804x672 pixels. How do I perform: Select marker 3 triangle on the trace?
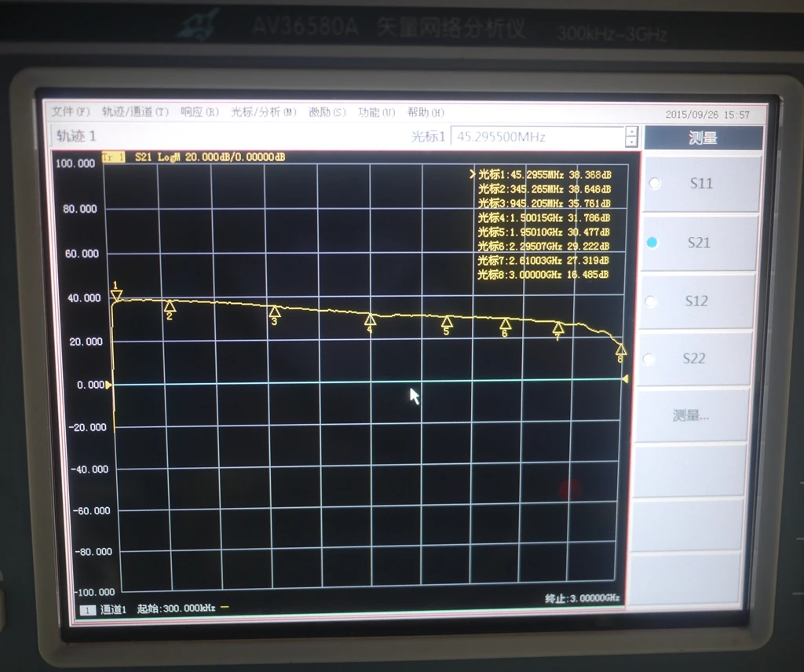pyautogui.click(x=274, y=311)
